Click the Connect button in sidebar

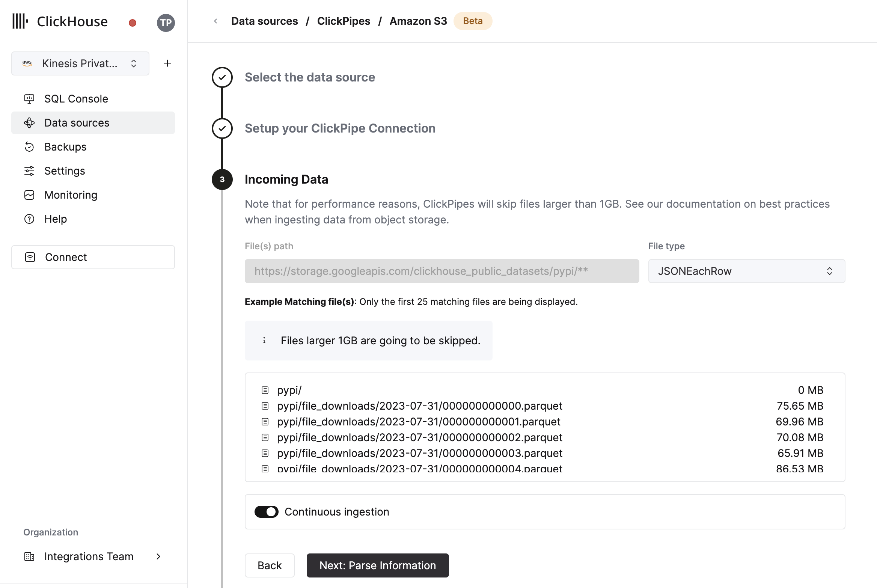click(93, 257)
